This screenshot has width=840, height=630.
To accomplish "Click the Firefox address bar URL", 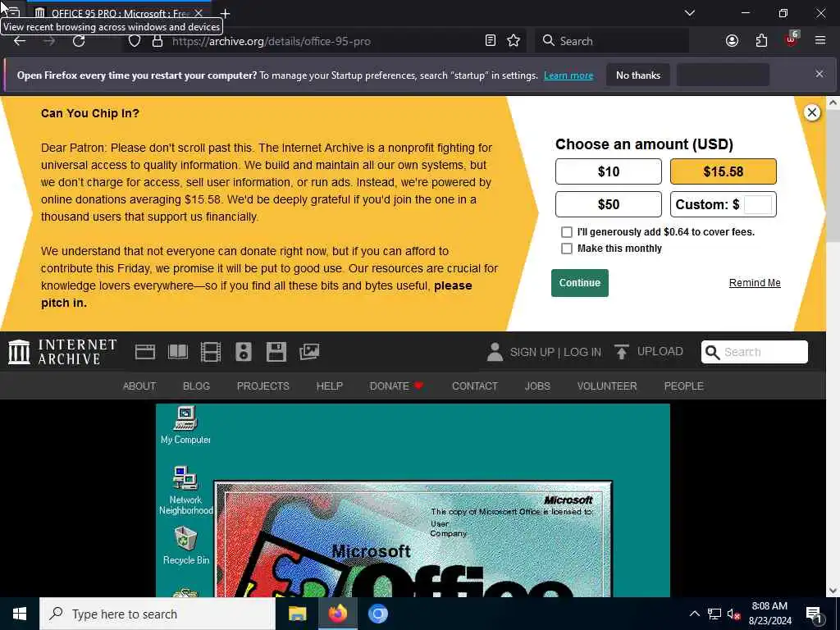I will tap(271, 41).
